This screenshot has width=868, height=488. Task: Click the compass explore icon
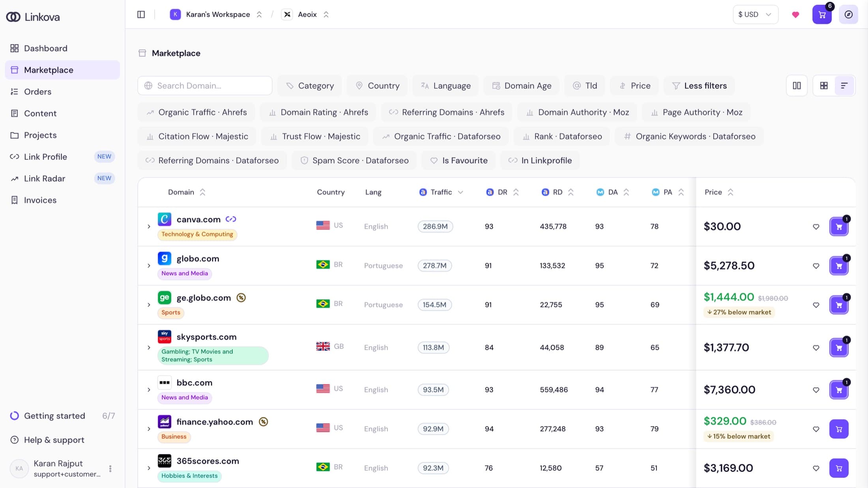pyautogui.click(x=848, y=15)
